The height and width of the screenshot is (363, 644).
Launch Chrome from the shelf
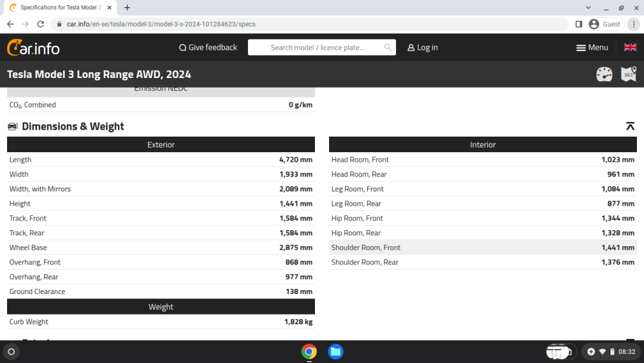(x=309, y=351)
